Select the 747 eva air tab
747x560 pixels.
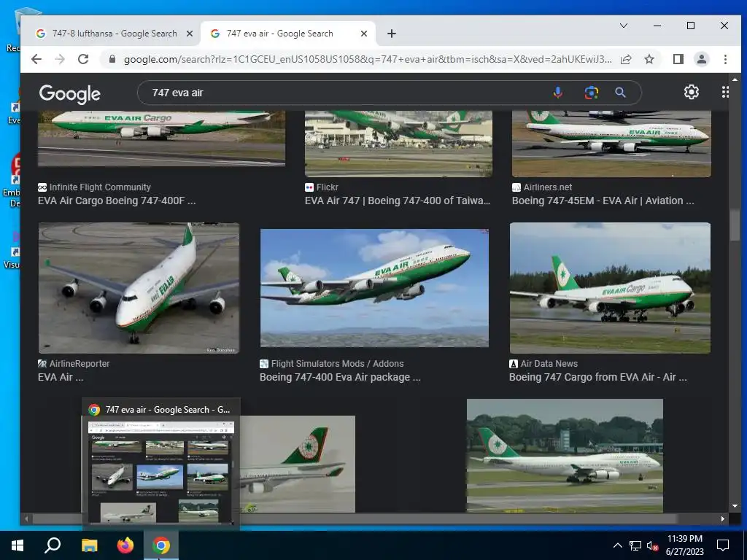(287, 34)
